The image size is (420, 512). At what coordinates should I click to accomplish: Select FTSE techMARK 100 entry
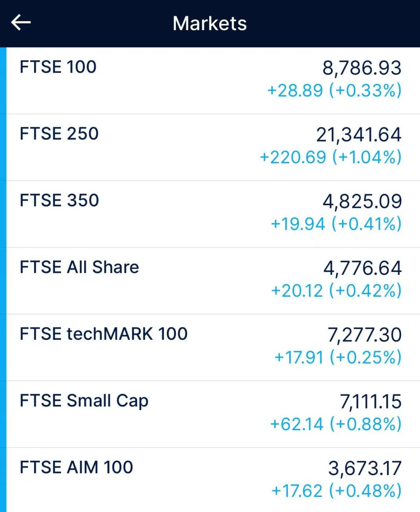pos(213,348)
